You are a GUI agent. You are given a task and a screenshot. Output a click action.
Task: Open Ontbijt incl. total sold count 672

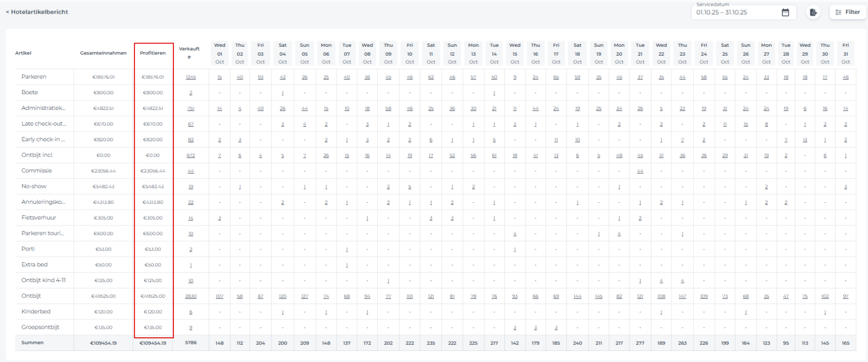point(191,156)
